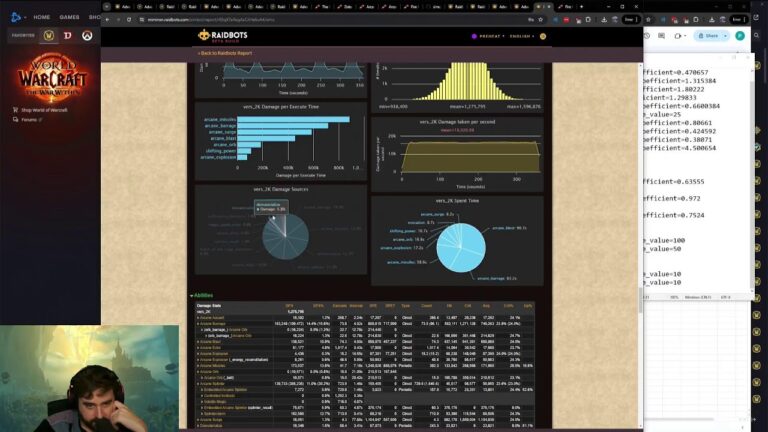Image resolution: width=768 pixels, height=432 pixels.
Task: Sort abilities by the Count column header
Action: (x=427, y=306)
